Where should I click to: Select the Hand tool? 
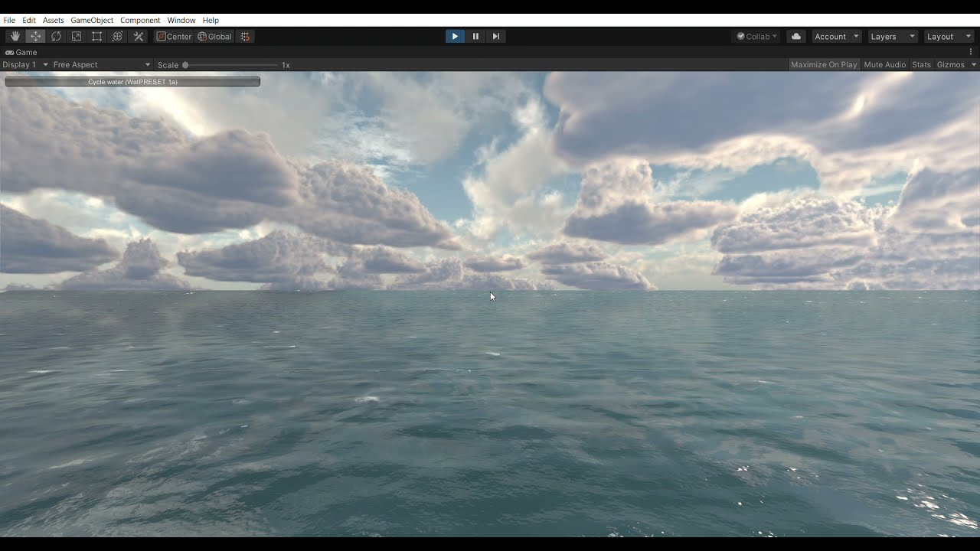(x=15, y=37)
